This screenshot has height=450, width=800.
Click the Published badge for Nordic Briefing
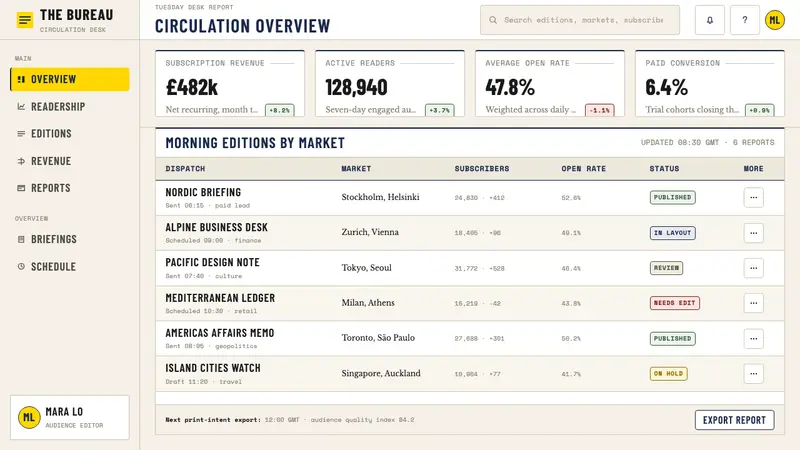[672, 197]
